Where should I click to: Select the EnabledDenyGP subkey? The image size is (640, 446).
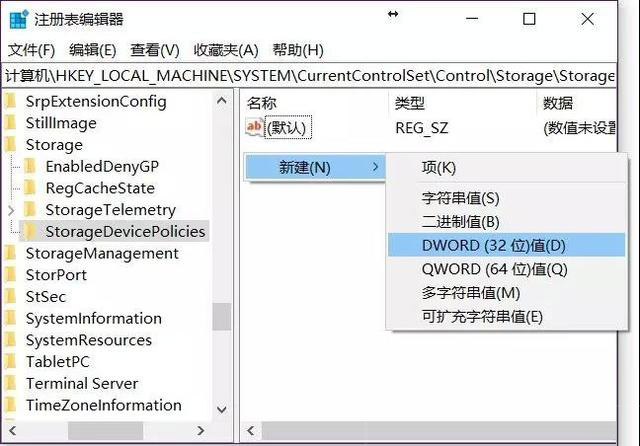coord(102,166)
